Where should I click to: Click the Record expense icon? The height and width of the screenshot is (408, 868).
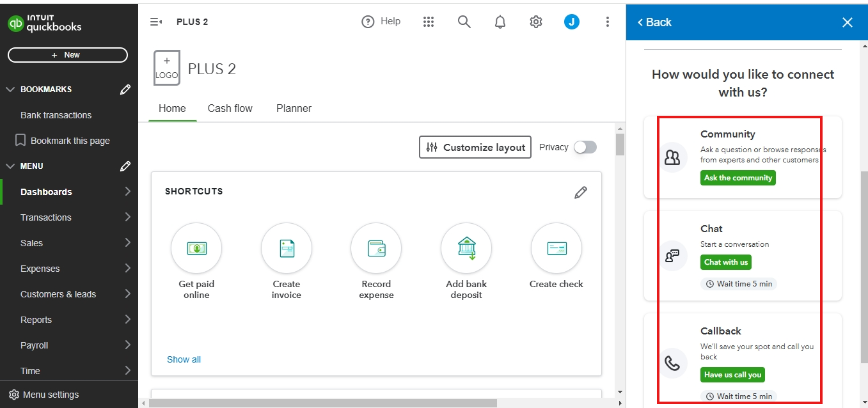coord(376,248)
